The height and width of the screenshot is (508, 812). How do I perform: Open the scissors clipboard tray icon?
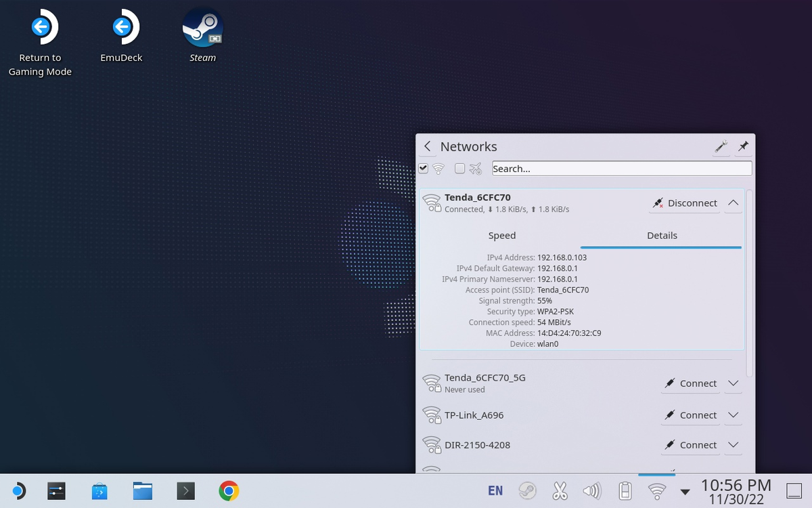coord(560,491)
